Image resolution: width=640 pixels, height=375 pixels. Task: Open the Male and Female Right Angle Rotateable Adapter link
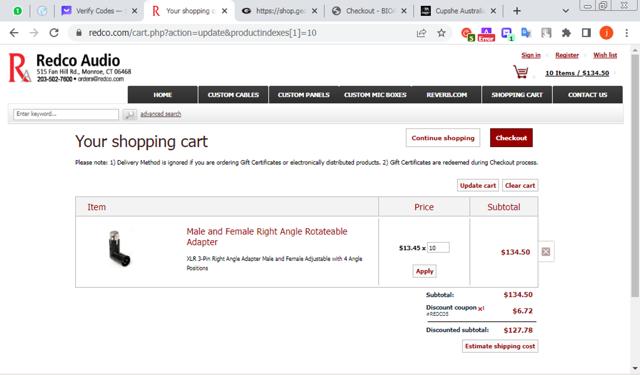coord(267,237)
